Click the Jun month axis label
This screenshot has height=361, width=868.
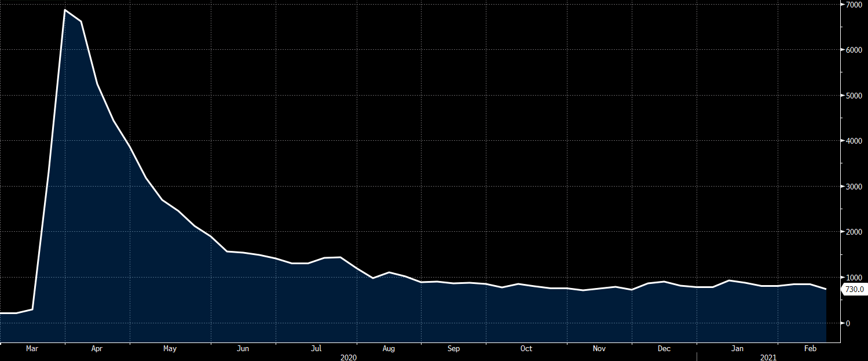point(243,349)
